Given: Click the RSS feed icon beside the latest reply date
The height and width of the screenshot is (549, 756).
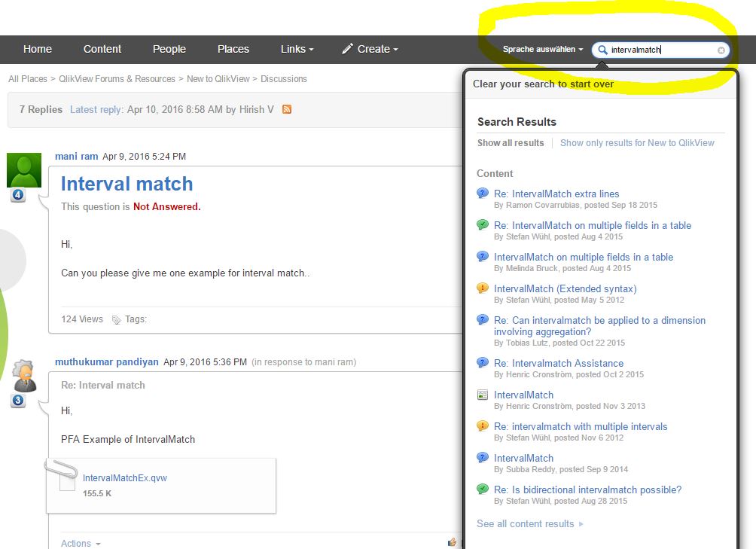Looking at the screenshot, I should (286, 109).
